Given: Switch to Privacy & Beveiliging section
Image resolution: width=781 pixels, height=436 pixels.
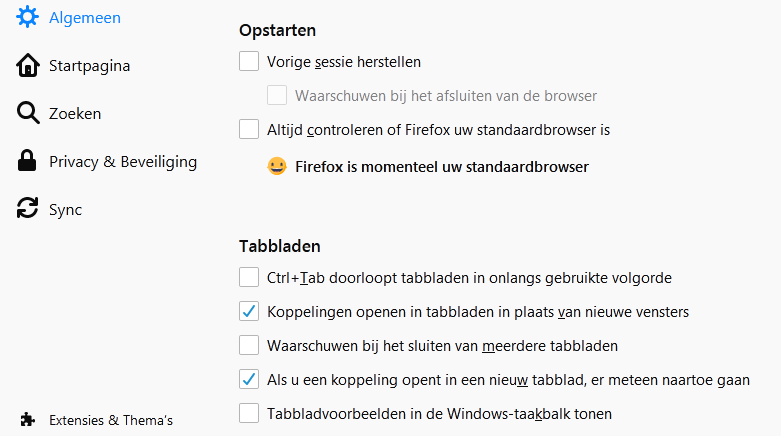Looking at the screenshot, I should 123,162.
